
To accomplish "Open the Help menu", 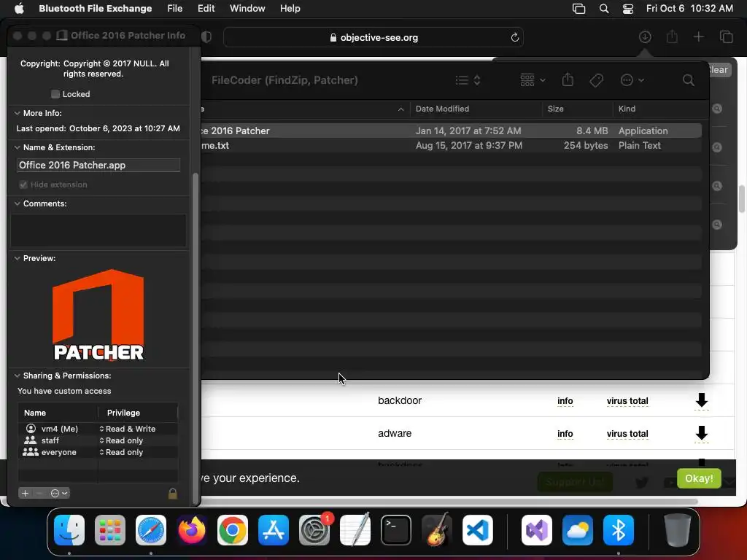I will [290, 9].
